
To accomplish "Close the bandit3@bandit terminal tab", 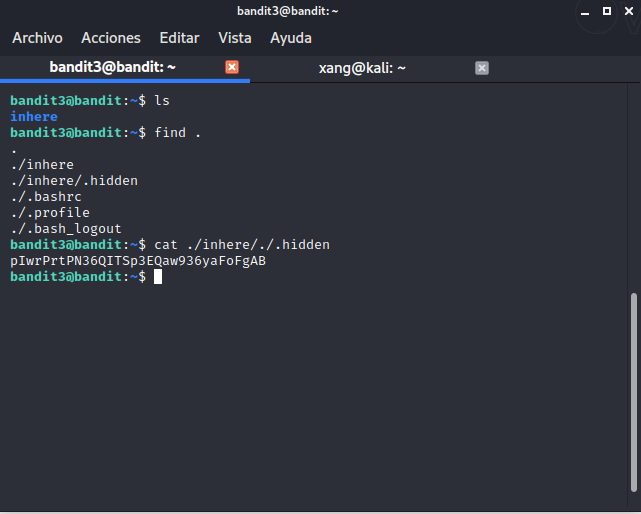I will click(232, 67).
